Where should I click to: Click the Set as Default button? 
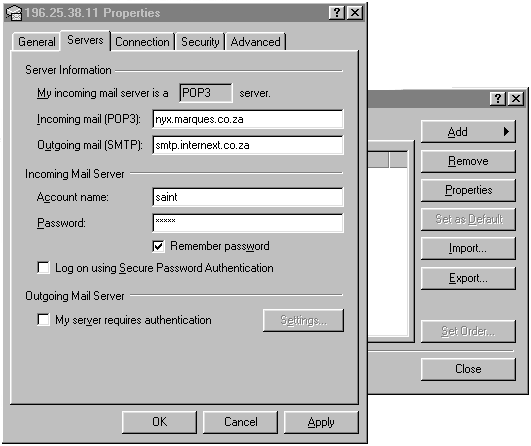click(468, 219)
